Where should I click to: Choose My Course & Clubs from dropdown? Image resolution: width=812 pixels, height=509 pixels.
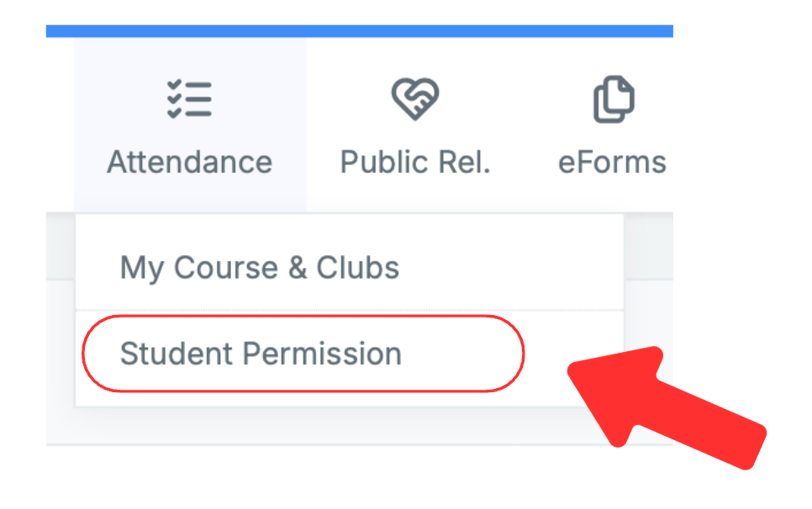tap(260, 268)
